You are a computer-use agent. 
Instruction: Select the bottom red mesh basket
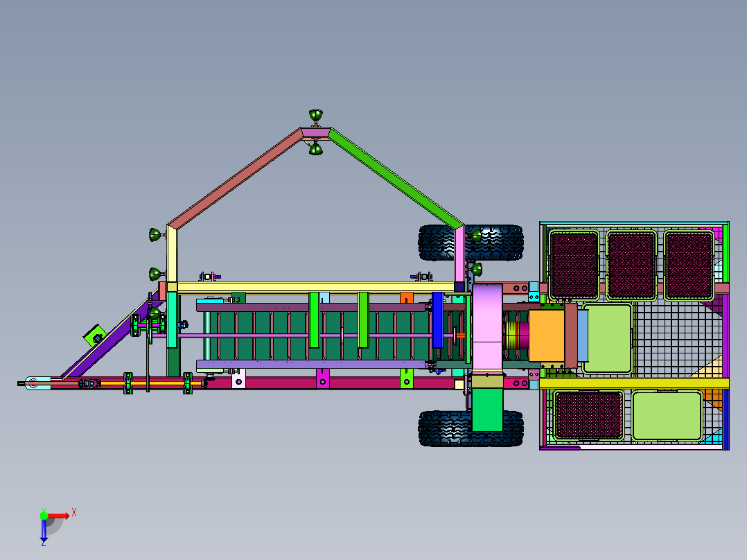589,414
